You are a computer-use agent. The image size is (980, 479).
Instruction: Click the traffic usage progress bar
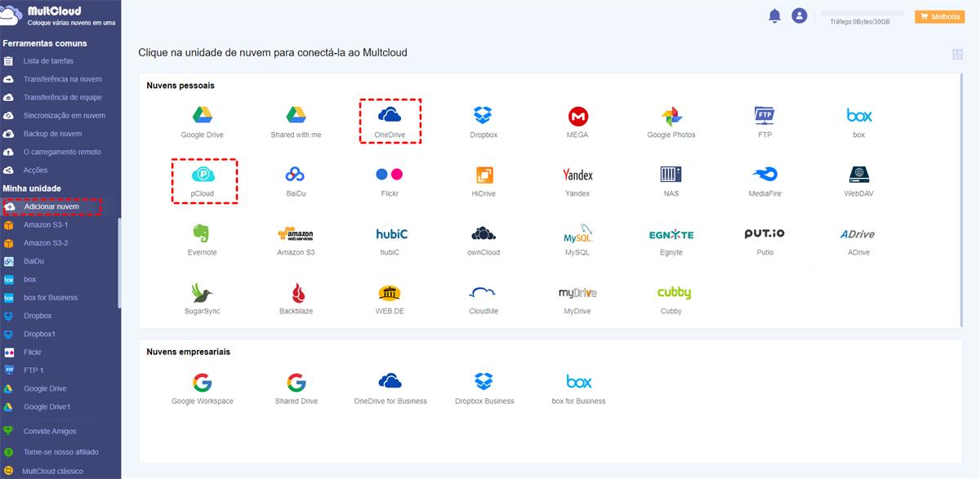point(862,14)
